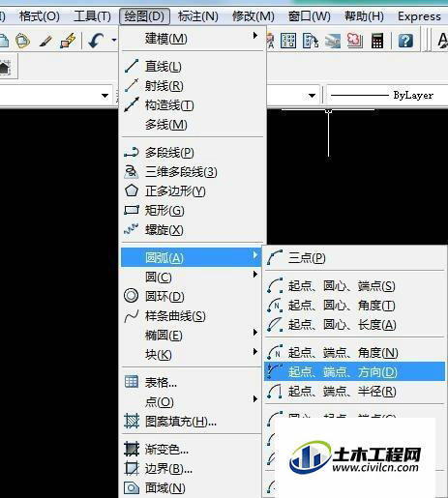The height and width of the screenshot is (498, 448).
Task: Expand the 点(O) point submenu
Action: (x=192, y=401)
